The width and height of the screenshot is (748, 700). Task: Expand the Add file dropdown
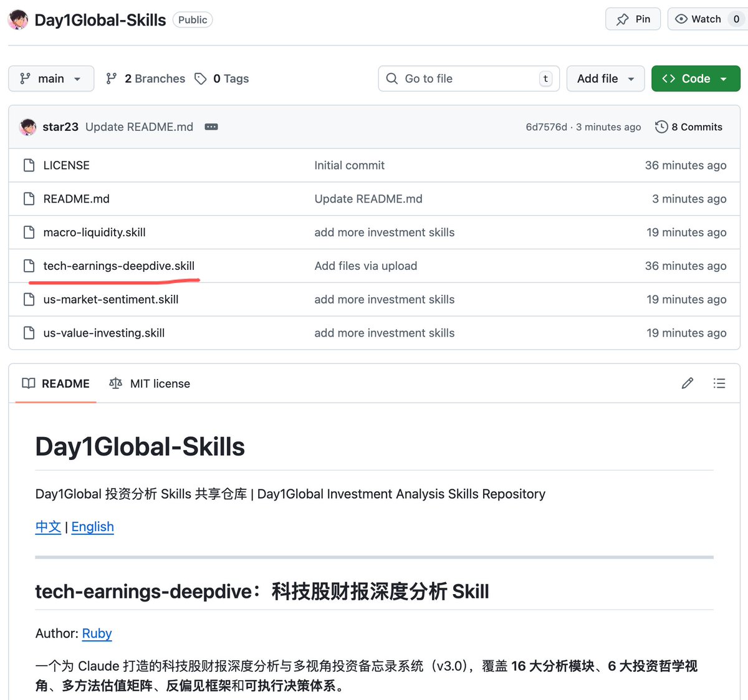coord(605,79)
